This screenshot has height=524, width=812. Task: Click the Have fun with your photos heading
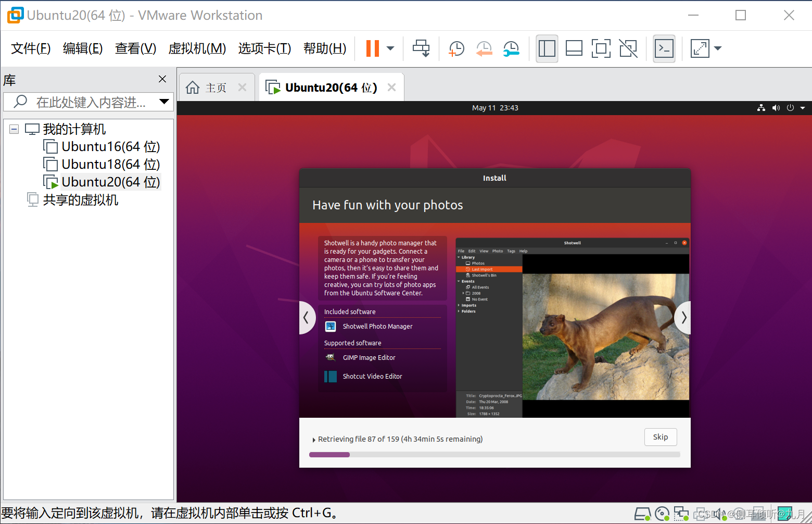(x=388, y=205)
